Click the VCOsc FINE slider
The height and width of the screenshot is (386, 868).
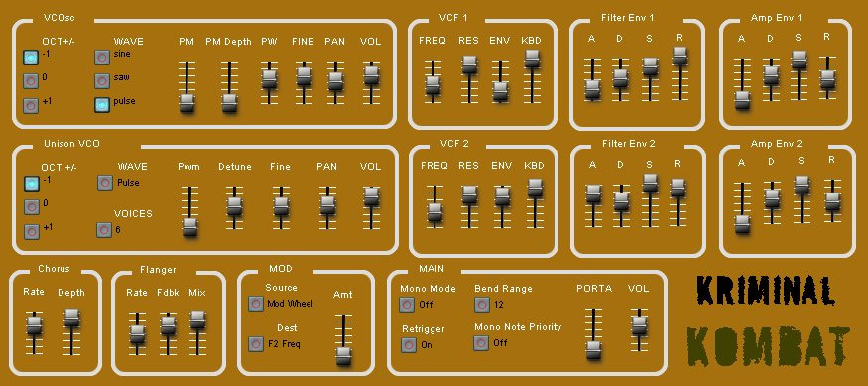pyautogui.click(x=304, y=76)
